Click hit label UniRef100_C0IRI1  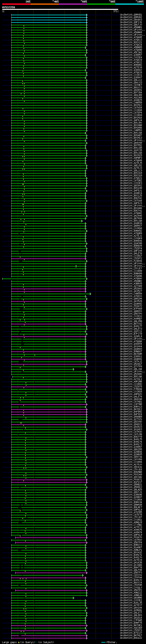coord(131,75)
